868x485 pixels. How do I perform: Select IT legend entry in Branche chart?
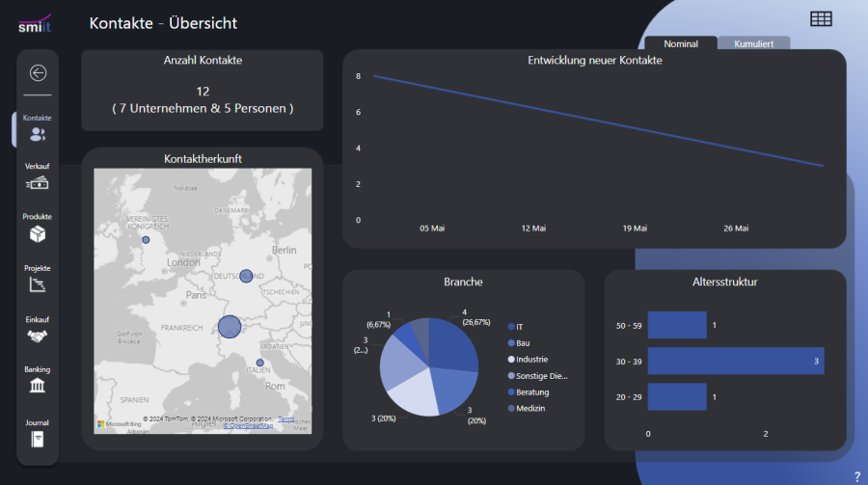[521, 327]
